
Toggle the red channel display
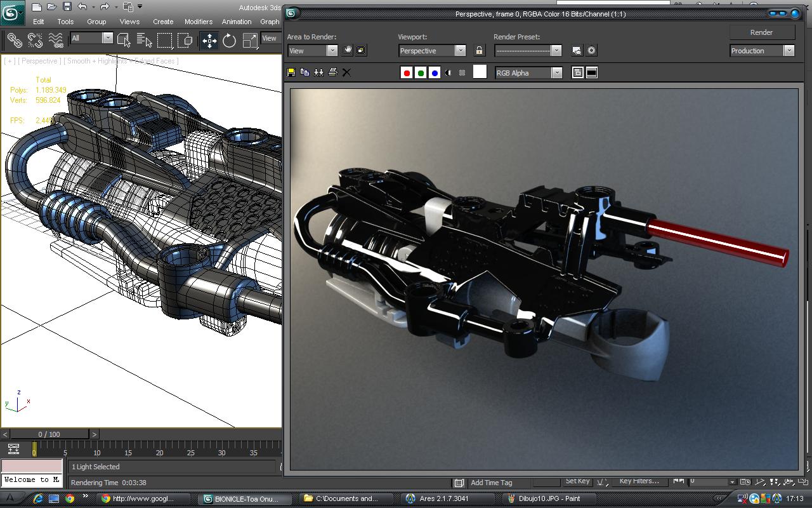(407, 73)
